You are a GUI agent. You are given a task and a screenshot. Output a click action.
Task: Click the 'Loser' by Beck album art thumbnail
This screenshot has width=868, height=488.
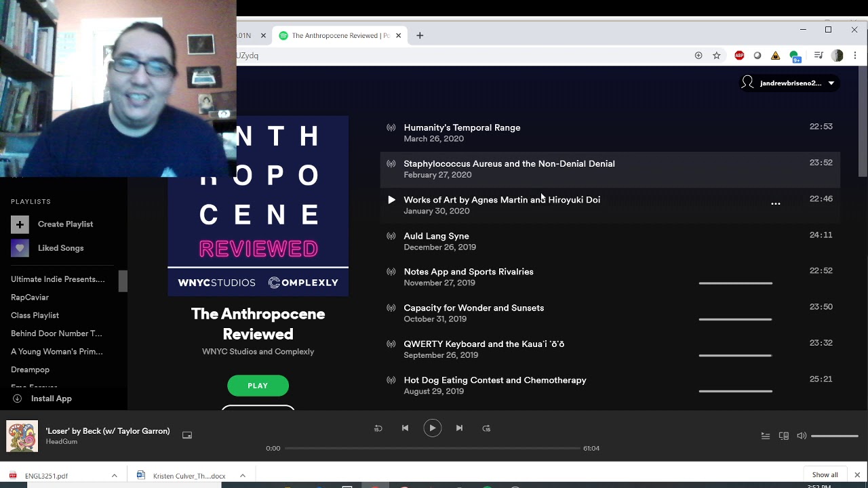pos(22,436)
